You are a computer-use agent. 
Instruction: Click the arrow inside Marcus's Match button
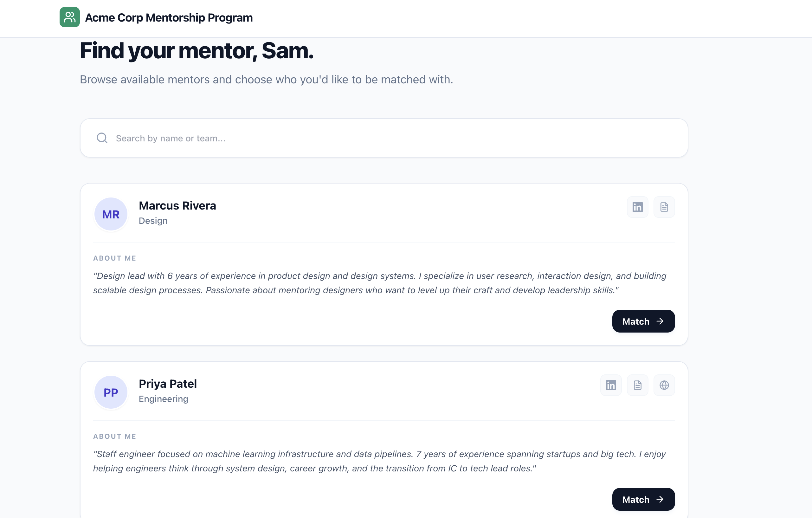pos(660,321)
